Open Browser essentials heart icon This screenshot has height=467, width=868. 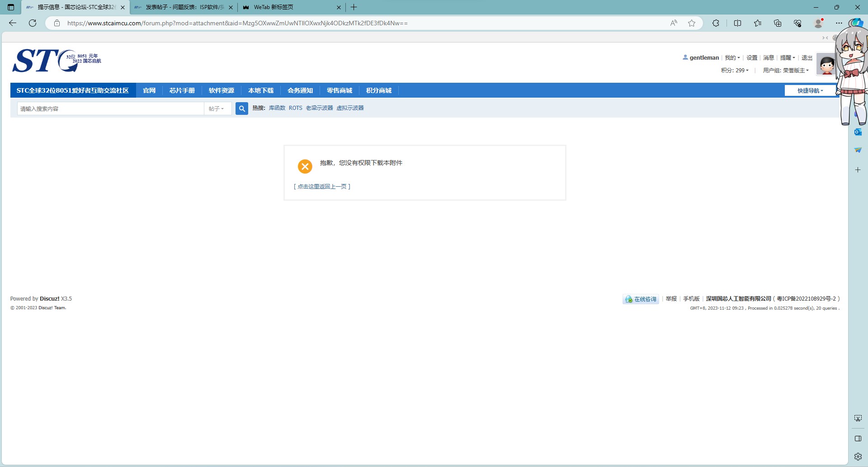pos(797,23)
